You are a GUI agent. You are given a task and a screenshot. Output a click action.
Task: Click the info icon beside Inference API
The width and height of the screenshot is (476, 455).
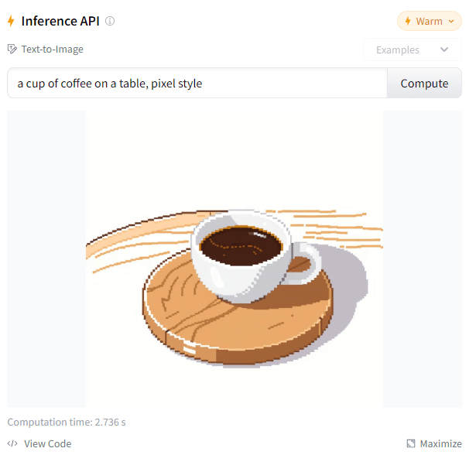(x=111, y=21)
